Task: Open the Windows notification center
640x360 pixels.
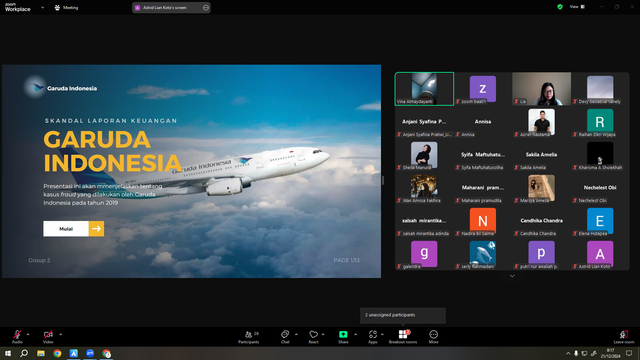Action: [629, 353]
